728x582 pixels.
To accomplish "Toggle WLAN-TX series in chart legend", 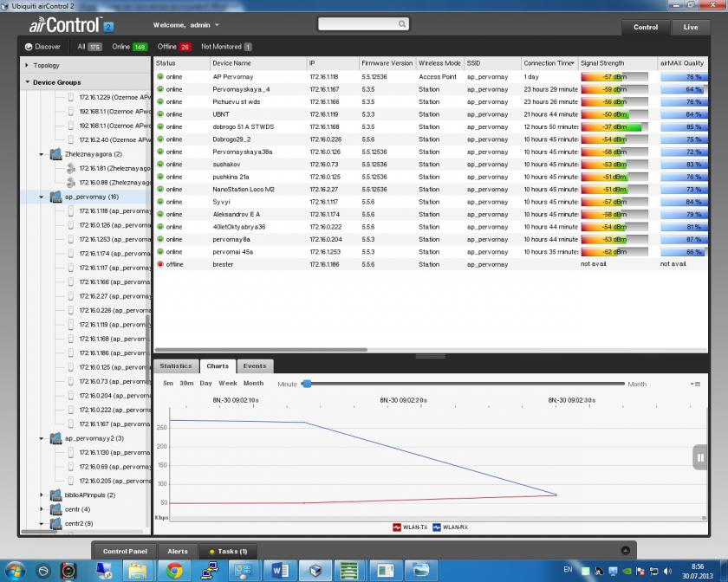I will click(x=407, y=527).
